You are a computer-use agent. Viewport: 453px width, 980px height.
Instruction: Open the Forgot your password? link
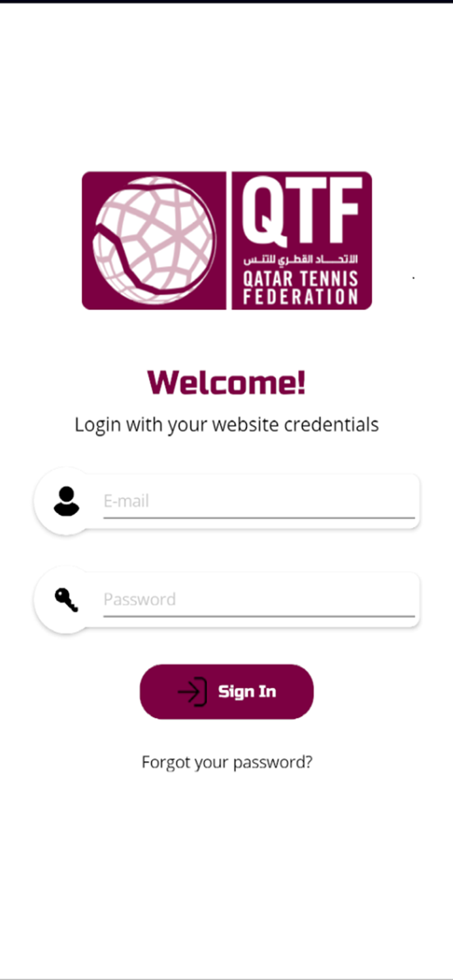click(x=227, y=762)
